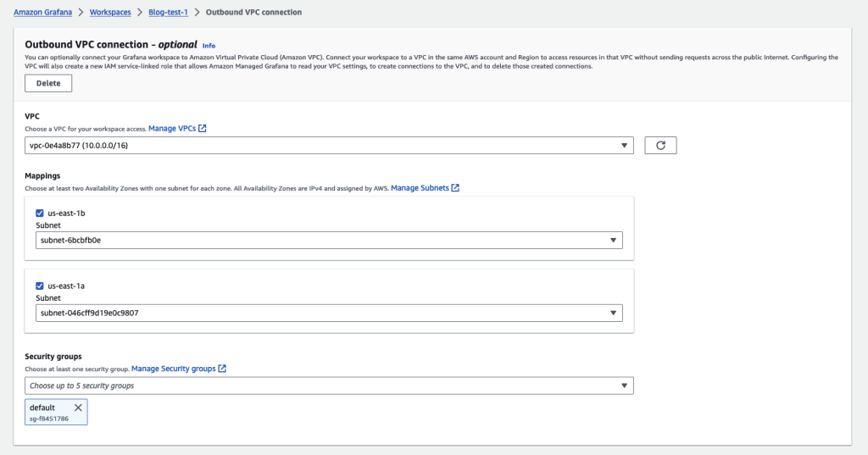Expand the us-east-1a subnet dropdown
The height and width of the screenshot is (455, 868).
pos(329,314)
